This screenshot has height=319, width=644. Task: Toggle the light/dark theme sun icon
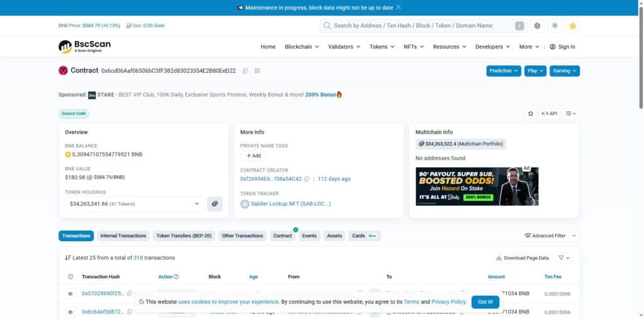pos(555,25)
